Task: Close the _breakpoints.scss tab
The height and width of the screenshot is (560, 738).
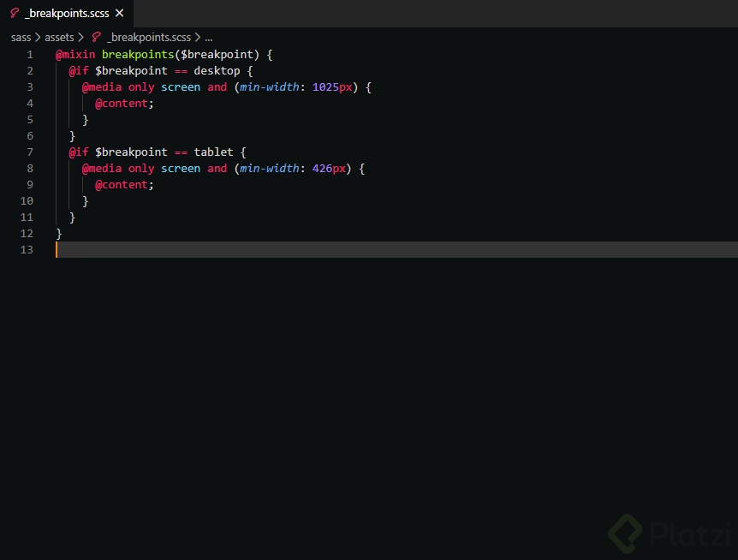Action: [x=120, y=13]
